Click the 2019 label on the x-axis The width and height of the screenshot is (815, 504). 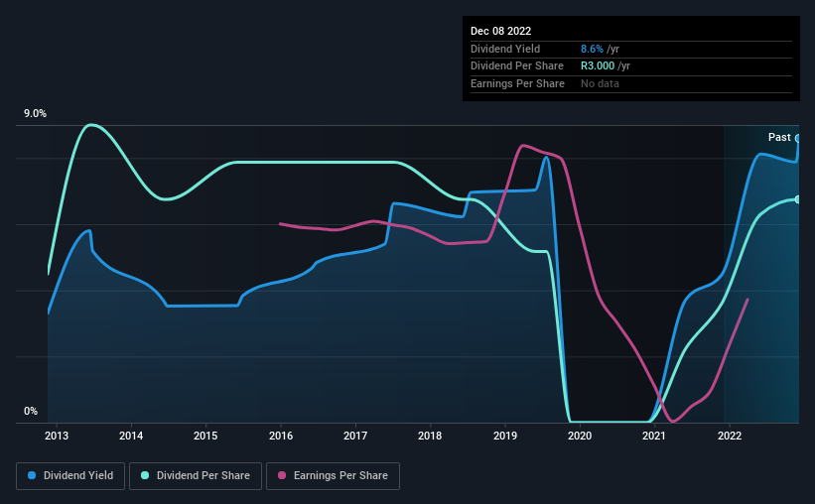click(504, 436)
